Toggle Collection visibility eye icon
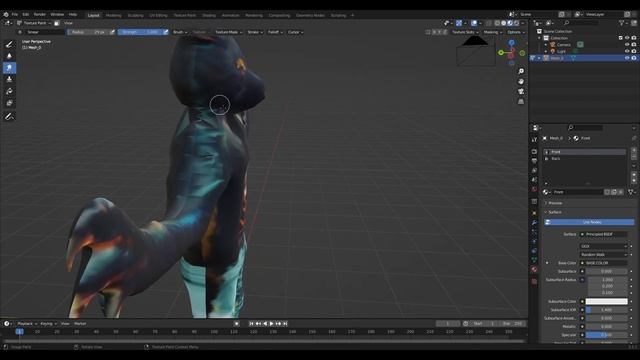 point(627,38)
